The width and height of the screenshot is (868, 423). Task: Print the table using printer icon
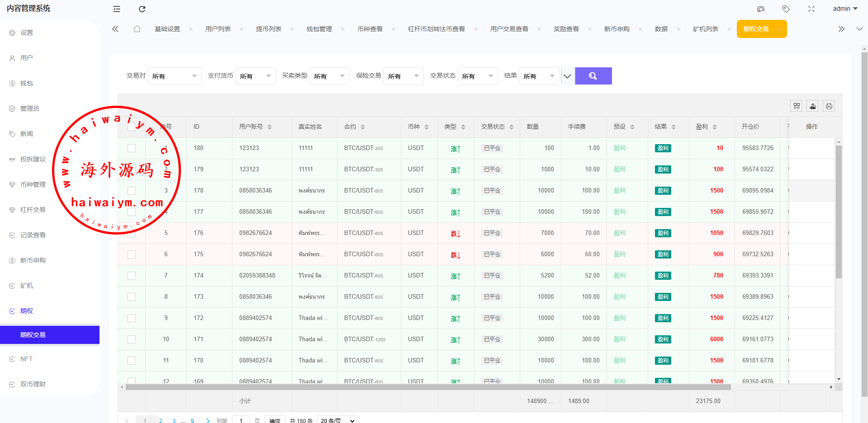829,106
